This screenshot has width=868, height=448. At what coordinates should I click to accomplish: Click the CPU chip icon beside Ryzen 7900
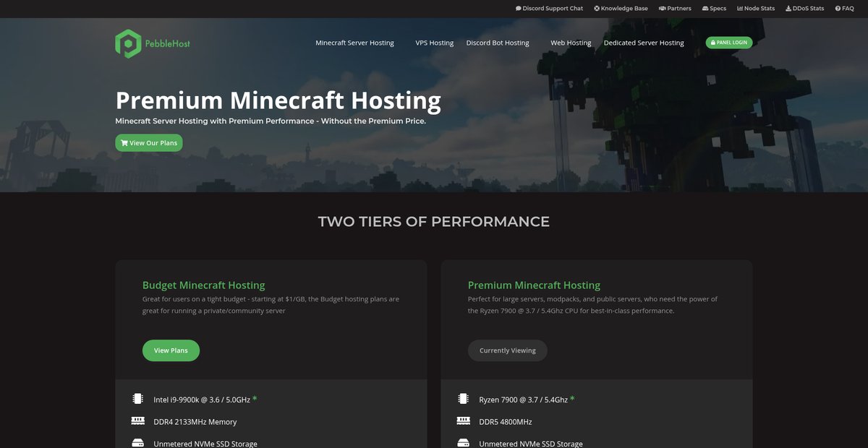tap(463, 399)
